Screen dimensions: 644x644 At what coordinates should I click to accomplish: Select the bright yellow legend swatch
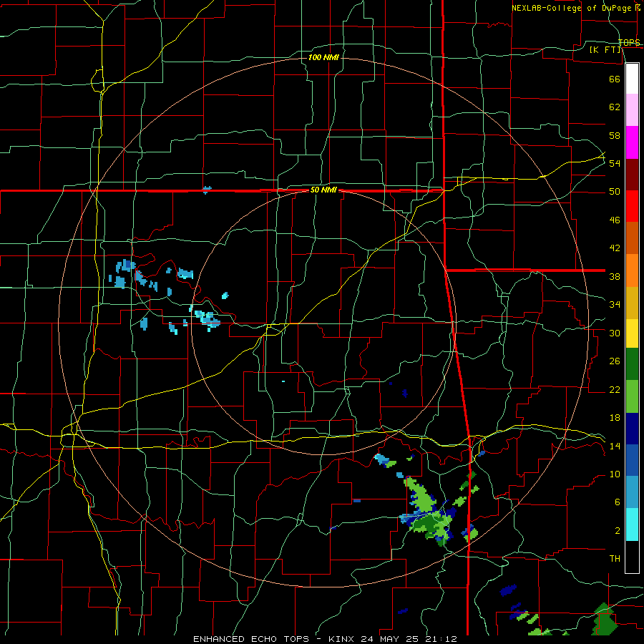(632, 333)
